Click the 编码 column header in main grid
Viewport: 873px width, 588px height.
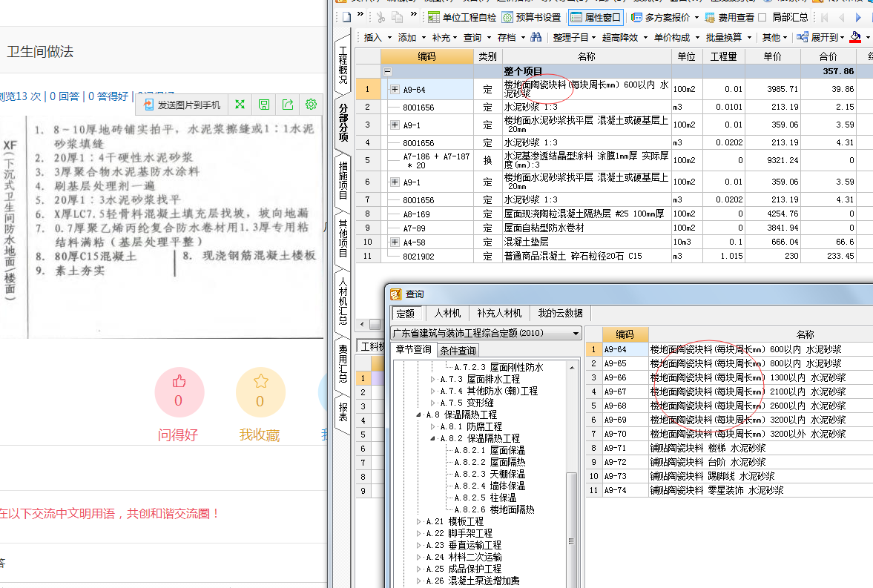coord(427,56)
